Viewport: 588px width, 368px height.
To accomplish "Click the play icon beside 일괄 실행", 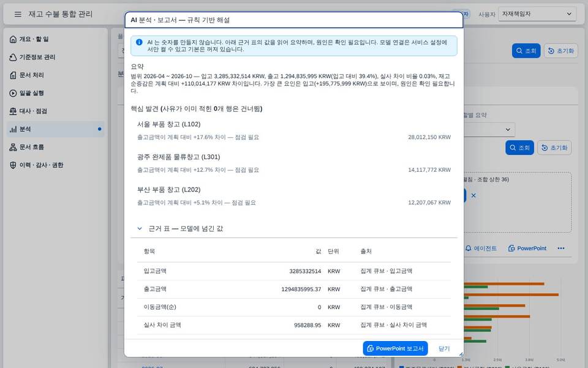I will (13, 93).
